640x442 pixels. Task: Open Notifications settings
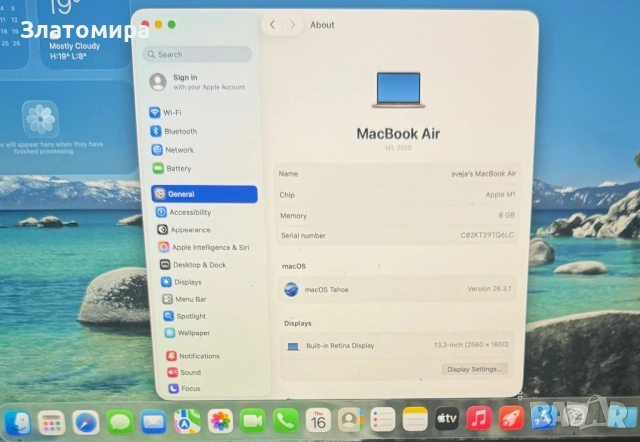point(193,356)
